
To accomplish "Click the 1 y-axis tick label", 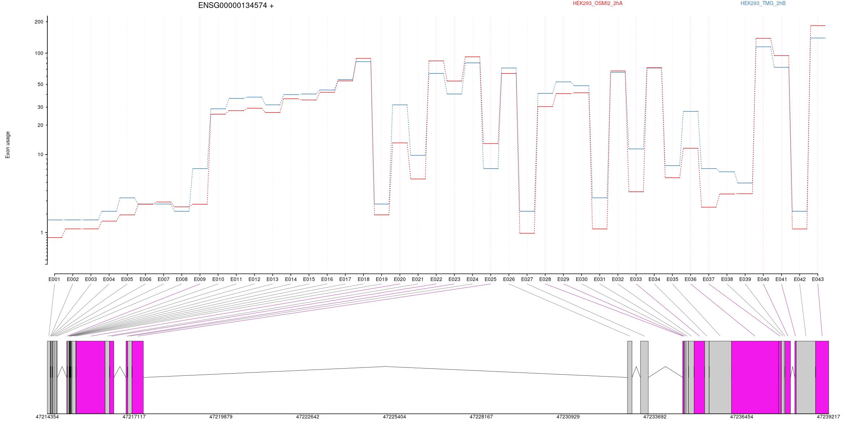I will 42,233.
